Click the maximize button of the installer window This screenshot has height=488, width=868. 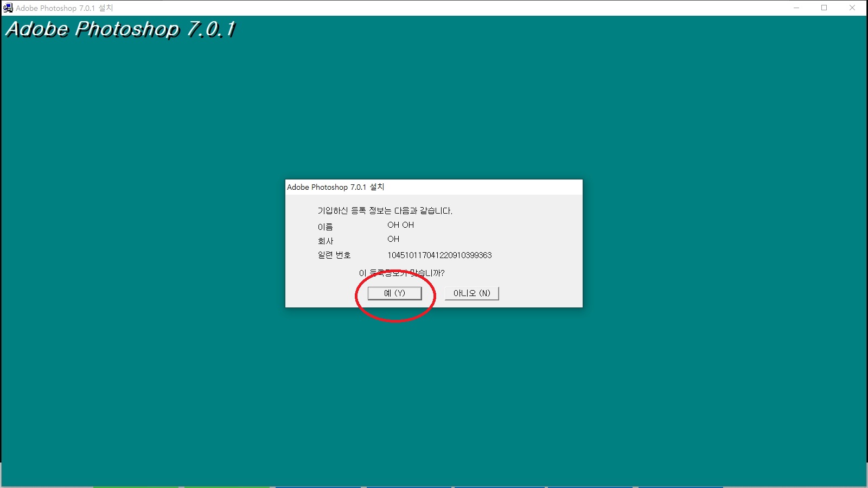(x=824, y=8)
